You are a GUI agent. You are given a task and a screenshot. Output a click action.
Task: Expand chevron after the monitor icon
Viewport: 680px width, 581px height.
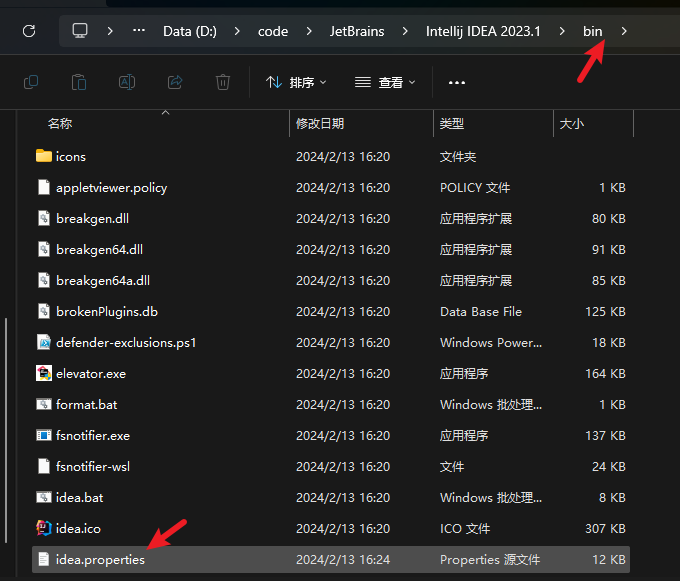coord(110,31)
